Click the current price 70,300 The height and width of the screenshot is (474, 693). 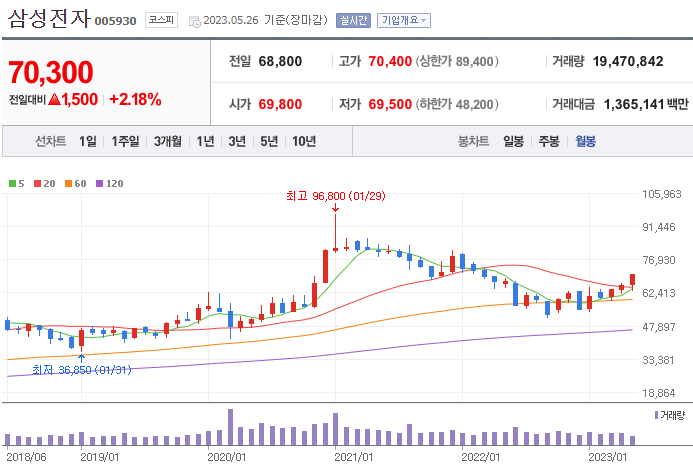click(x=51, y=72)
